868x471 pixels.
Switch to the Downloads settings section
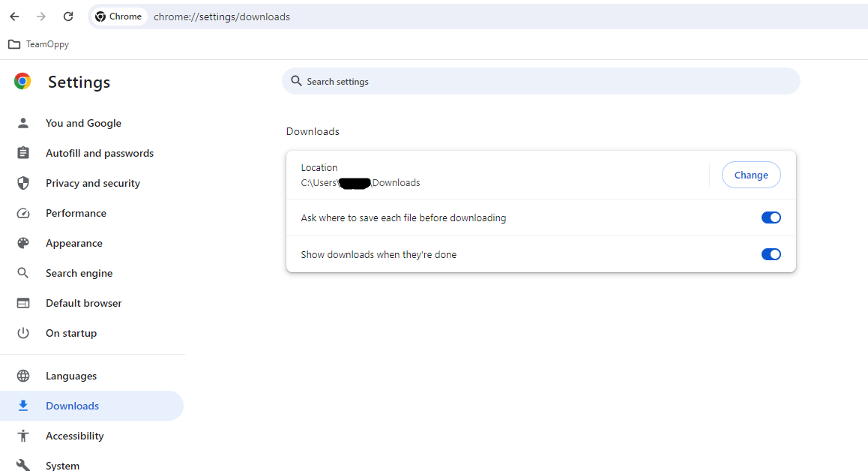72,405
